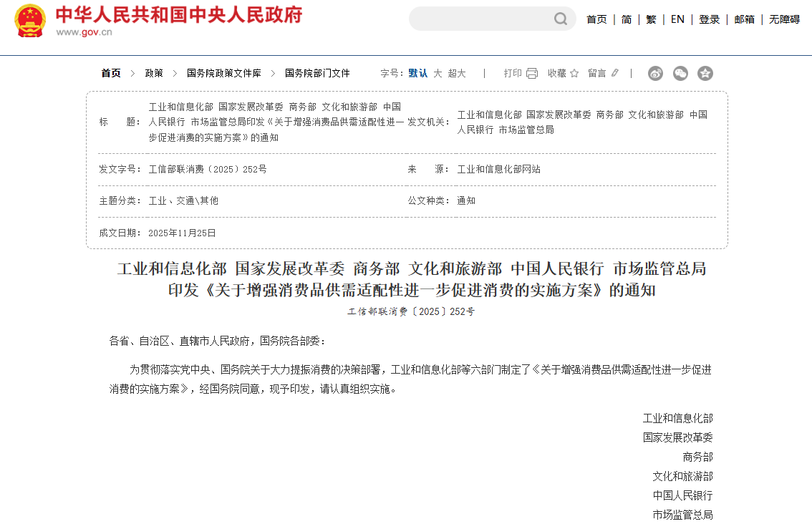Click the search magnifier icon

click(x=561, y=19)
